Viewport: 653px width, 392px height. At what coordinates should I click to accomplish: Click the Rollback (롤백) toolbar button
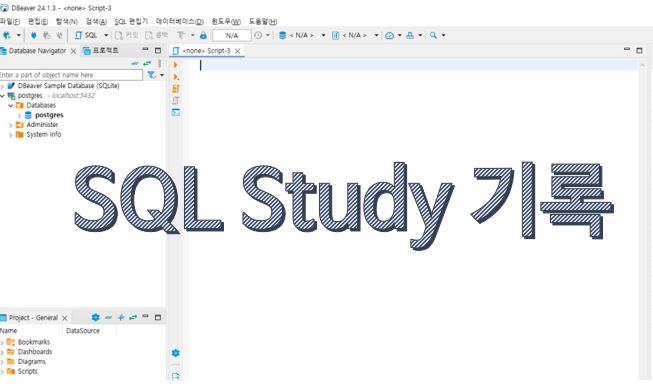coord(157,35)
